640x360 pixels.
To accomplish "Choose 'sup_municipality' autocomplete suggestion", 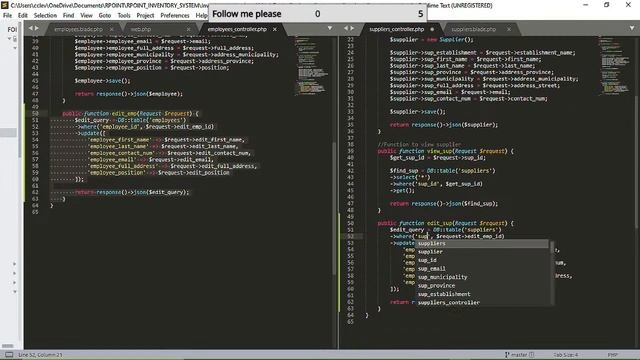I will tap(482, 277).
